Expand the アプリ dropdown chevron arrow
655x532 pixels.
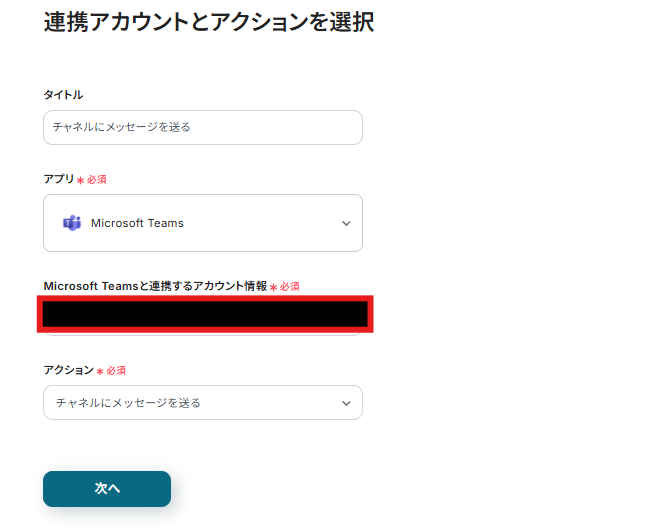click(346, 223)
